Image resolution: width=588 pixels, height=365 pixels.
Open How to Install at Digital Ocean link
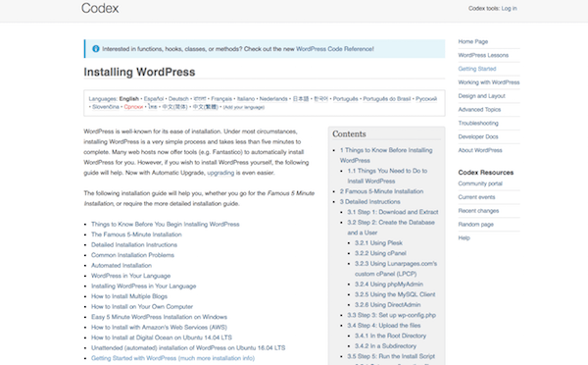162,338
